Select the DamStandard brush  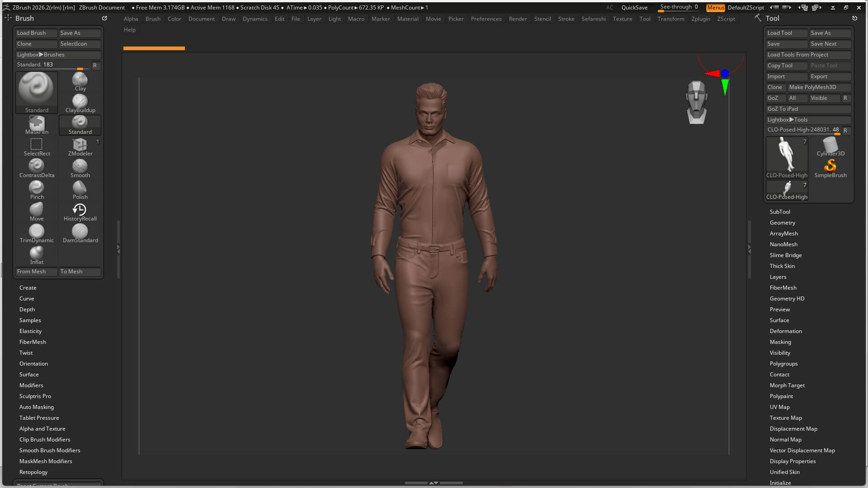[80, 234]
